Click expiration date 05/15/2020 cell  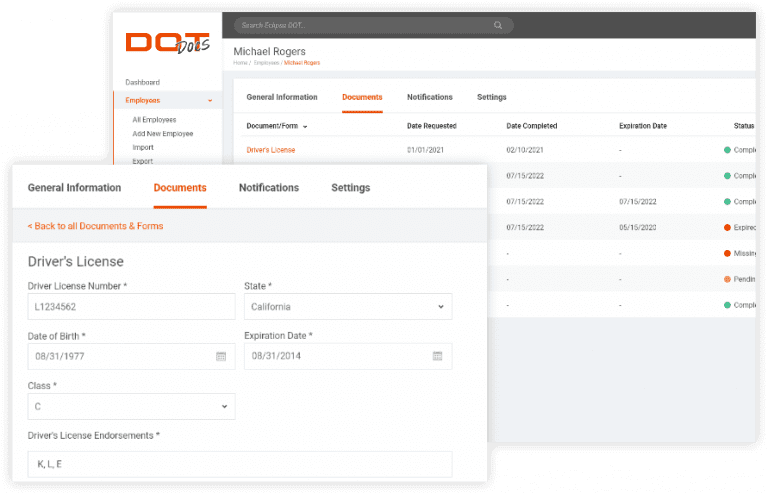637,227
